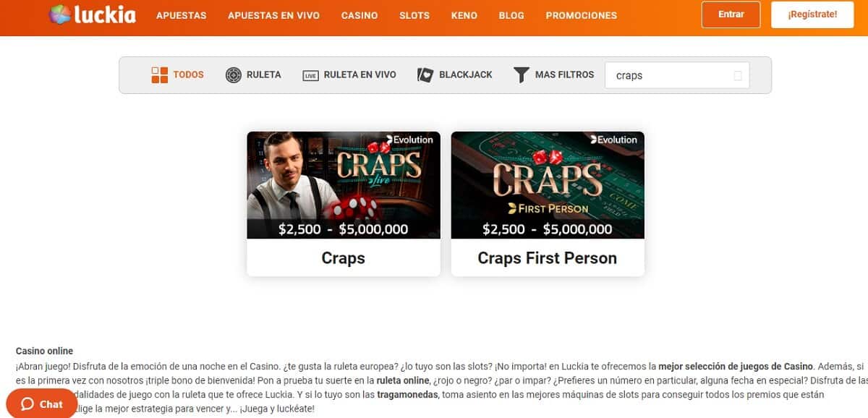The width and height of the screenshot is (868, 418).
Task: Open the Ruleta en Vivo live icon
Action: [x=310, y=75]
